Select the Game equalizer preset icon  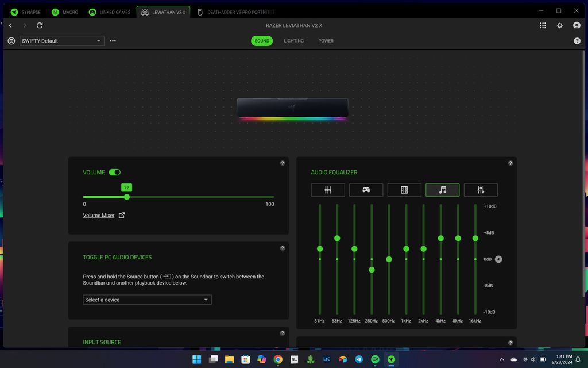pos(366,190)
